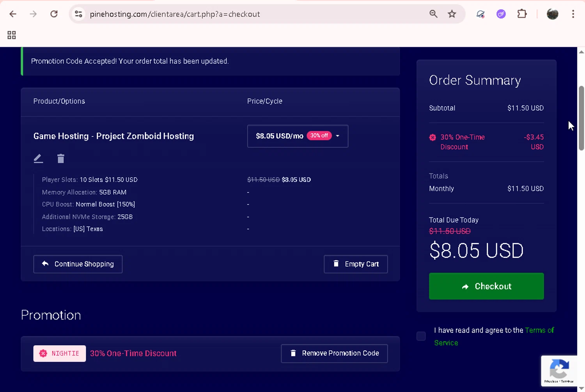
Task: Tick the Terms of Service agreement checkbox
Action: (421, 336)
